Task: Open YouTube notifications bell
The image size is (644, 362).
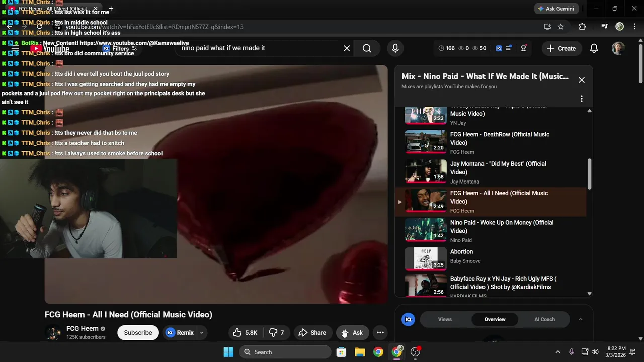Action: click(x=594, y=48)
